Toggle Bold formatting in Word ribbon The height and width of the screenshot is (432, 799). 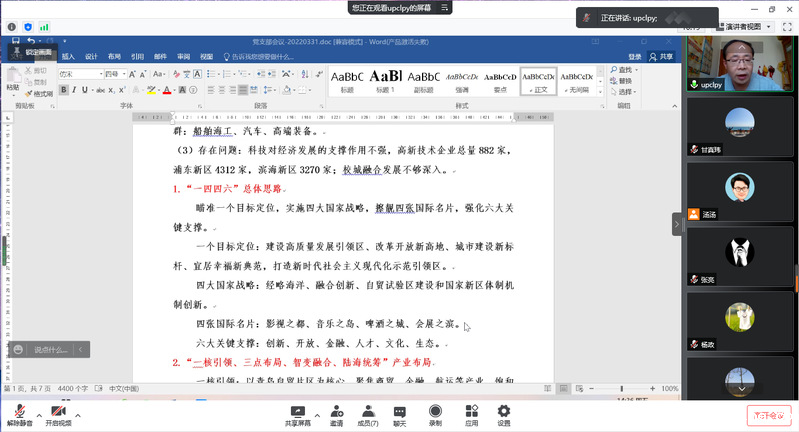coord(64,90)
